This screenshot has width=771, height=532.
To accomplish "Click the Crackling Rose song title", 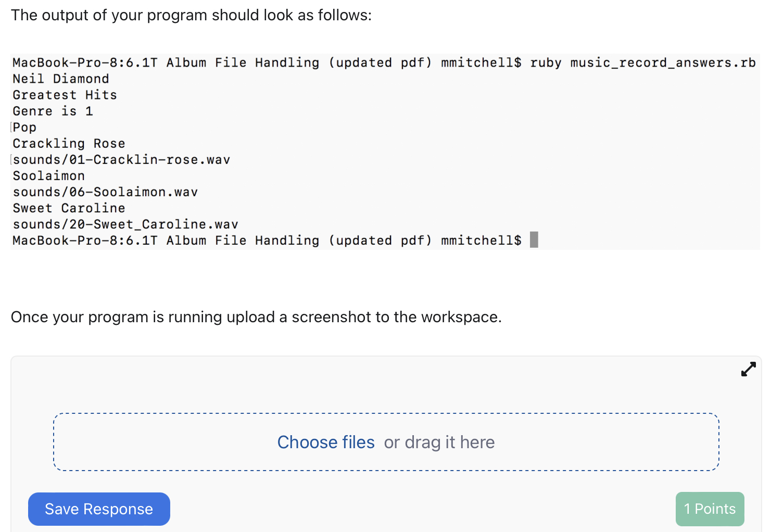I will click(68, 143).
